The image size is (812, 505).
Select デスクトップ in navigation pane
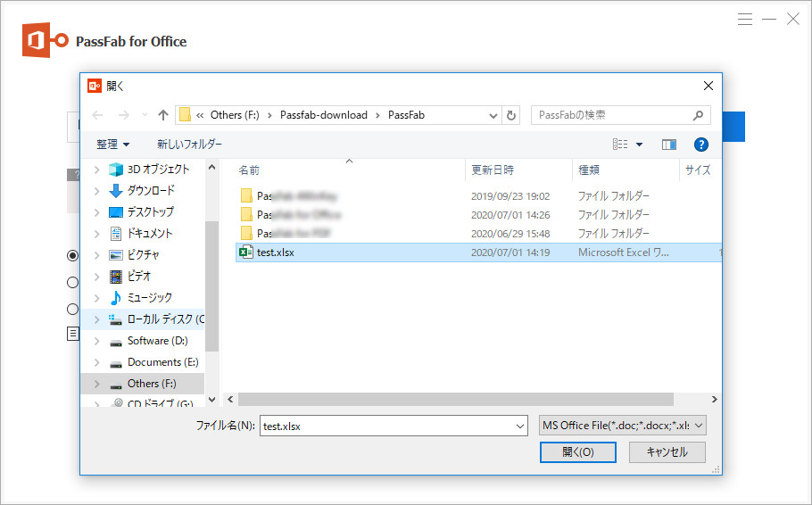click(x=150, y=211)
